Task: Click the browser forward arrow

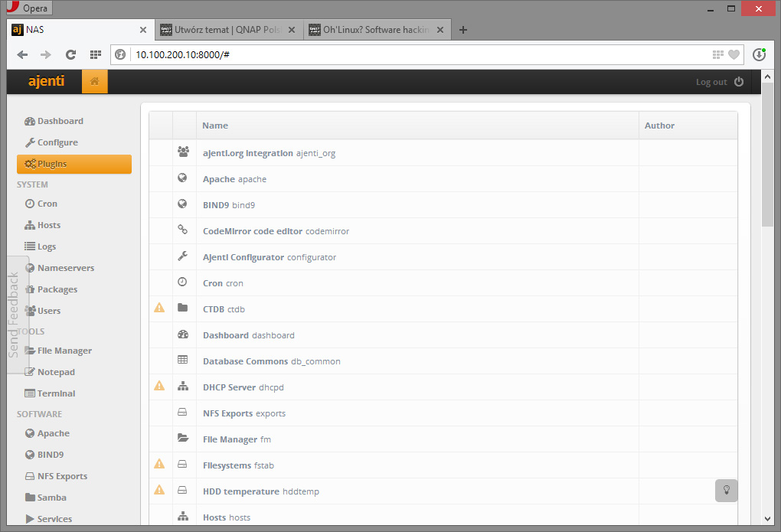Action: pyautogui.click(x=46, y=55)
